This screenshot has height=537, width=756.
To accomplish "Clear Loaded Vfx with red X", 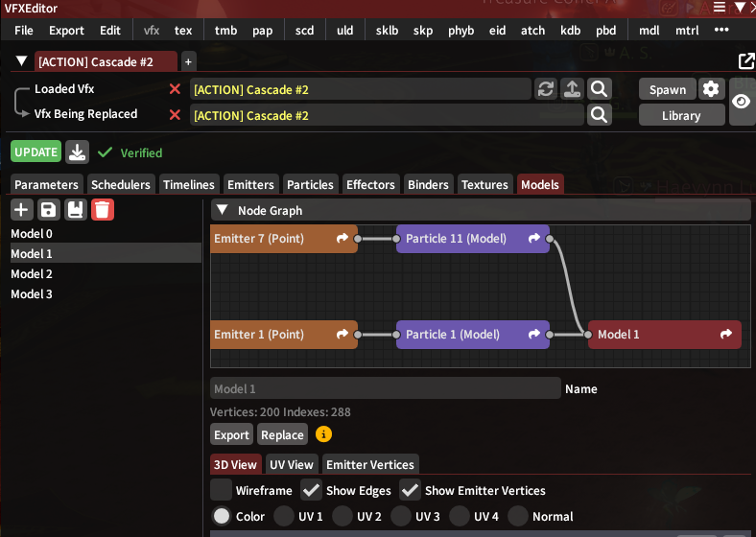I will pyautogui.click(x=175, y=89).
